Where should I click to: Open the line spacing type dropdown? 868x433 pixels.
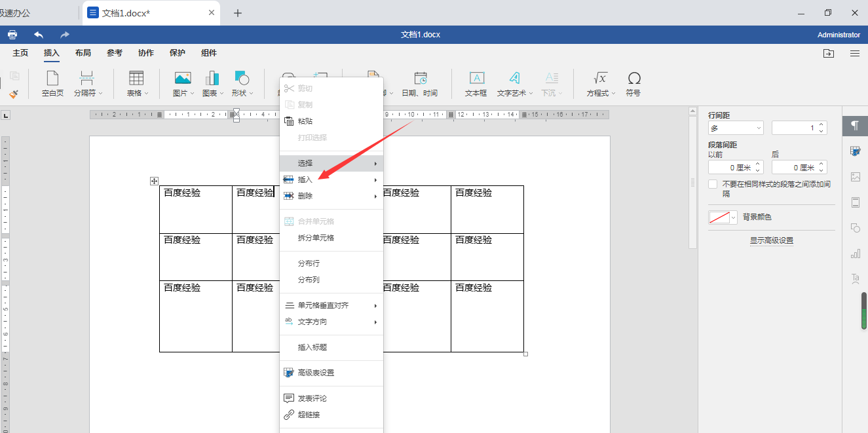(736, 128)
